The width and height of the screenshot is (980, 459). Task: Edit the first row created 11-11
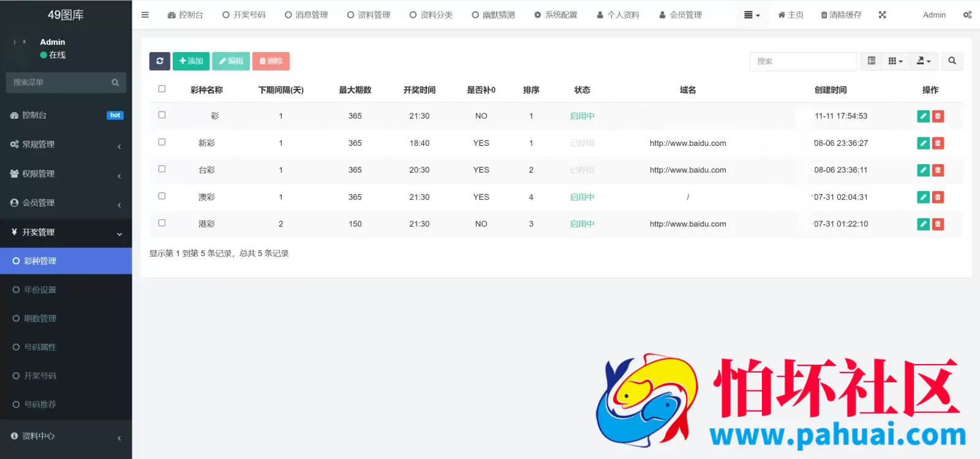(923, 116)
